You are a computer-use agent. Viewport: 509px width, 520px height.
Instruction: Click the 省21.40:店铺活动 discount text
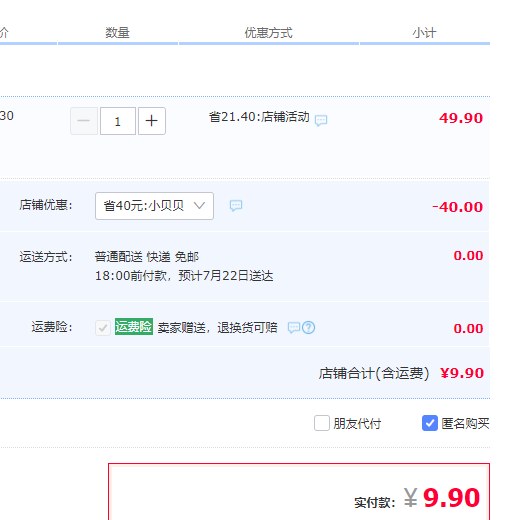259,117
